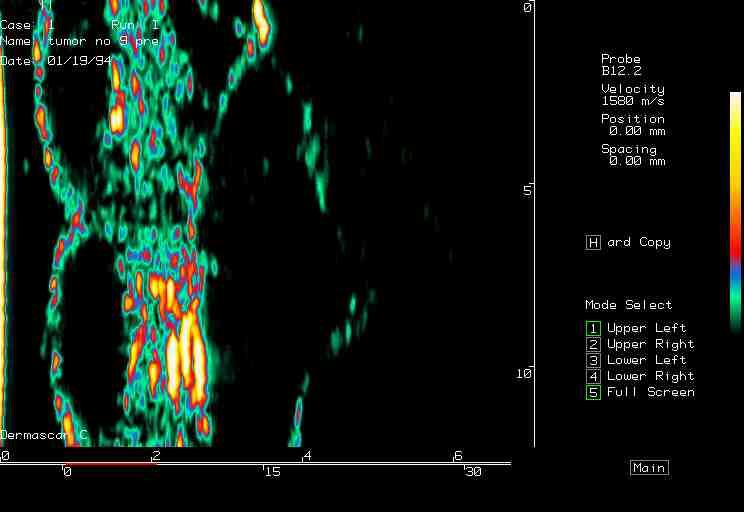Viewport: 744px width, 512px height.
Task: Click the vertical color scale bar
Action: pos(736,212)
